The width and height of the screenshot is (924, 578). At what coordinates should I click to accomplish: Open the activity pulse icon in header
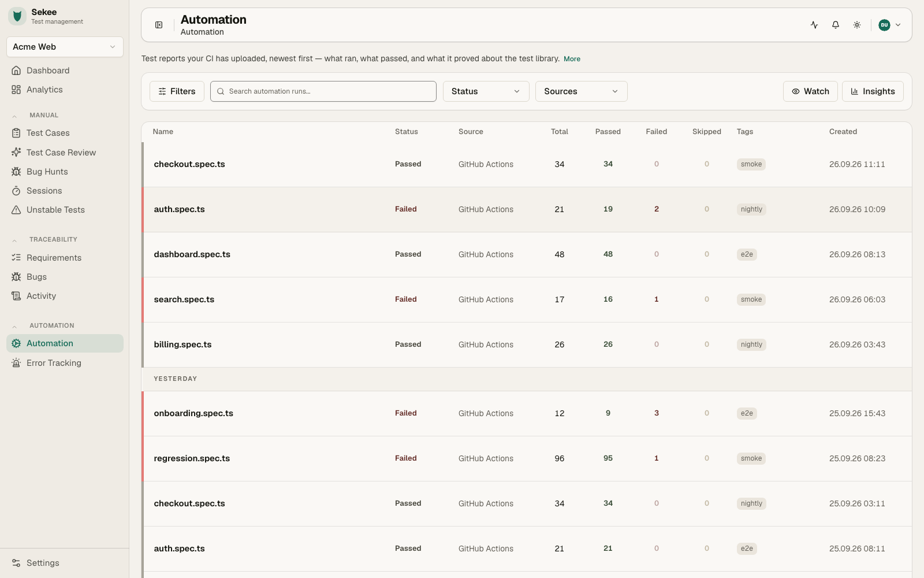pos(814,25)
